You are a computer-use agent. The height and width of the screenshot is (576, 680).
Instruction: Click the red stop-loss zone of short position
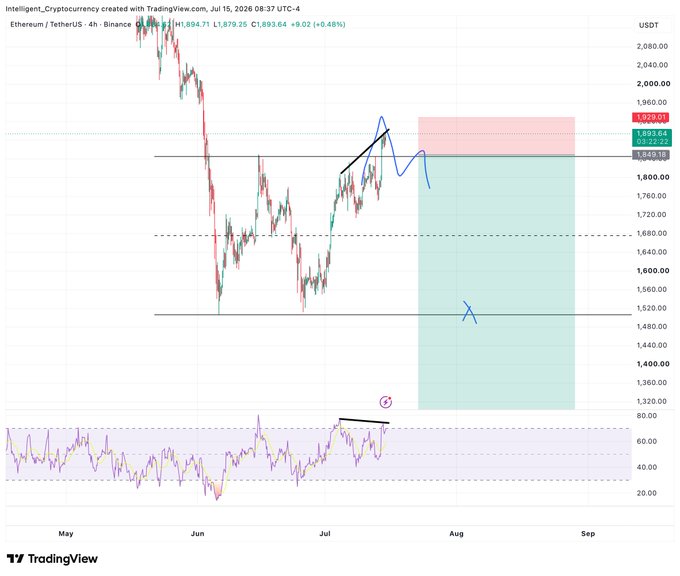(x=496, y=136)
